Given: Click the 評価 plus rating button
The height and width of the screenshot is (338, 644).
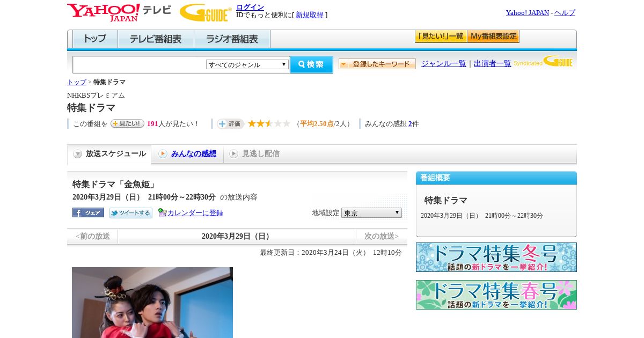Looking at the screenshot, I should point(231,124).
